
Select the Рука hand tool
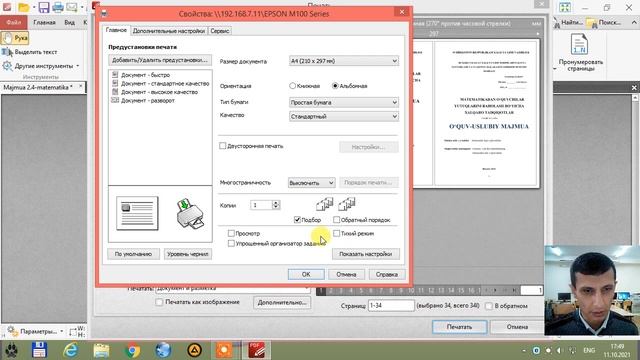tap(15, 38)
